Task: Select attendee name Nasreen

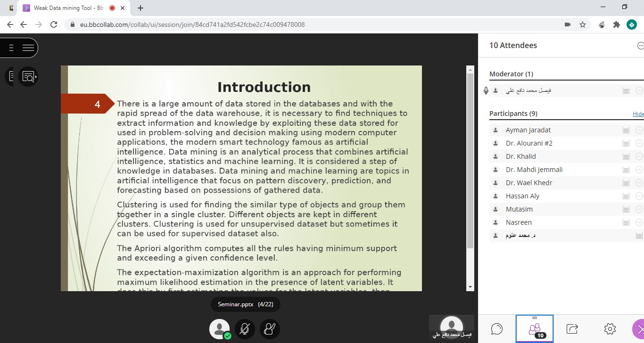Action: [519, 222]
